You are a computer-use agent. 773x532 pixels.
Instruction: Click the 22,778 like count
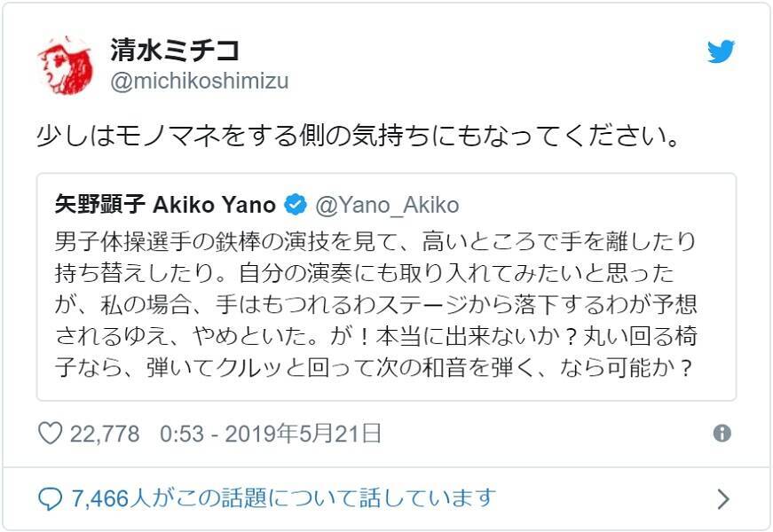coord(105,434)
